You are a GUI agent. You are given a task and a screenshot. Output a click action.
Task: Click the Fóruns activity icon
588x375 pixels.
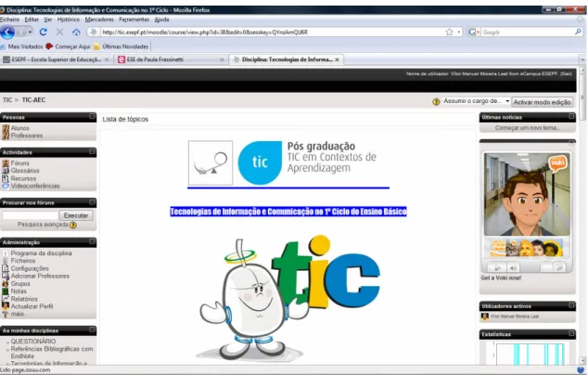6,163
